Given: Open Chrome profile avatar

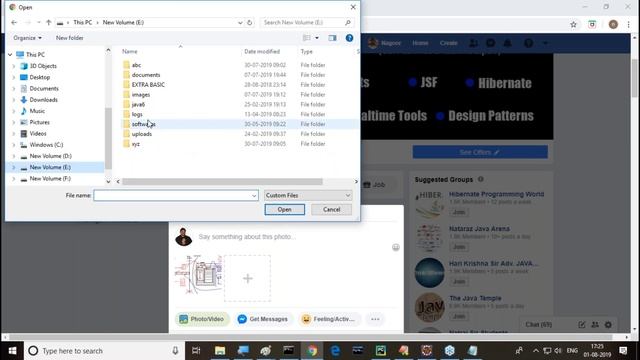Looking at the screenshot, I should (613, 24).
